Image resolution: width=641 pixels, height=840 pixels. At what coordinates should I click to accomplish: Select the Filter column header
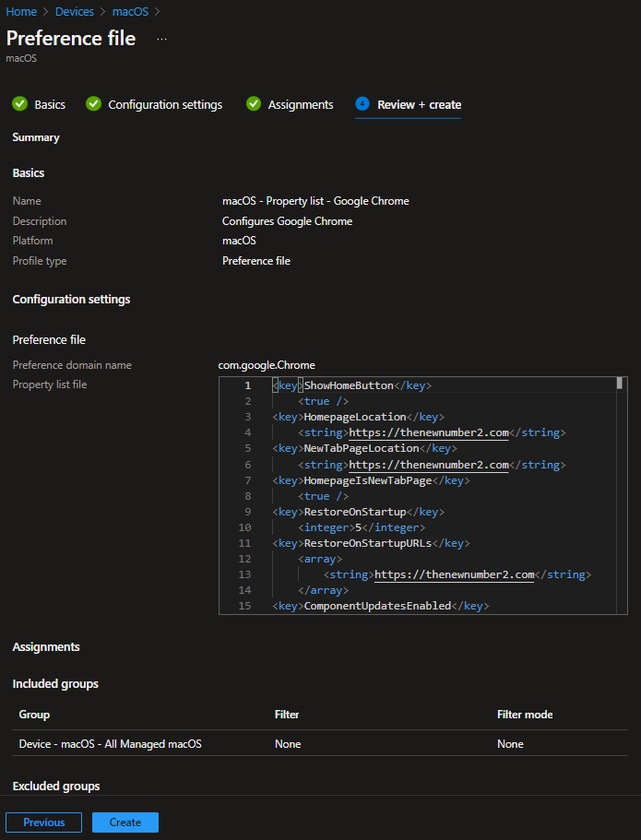(x=287, y=715)
